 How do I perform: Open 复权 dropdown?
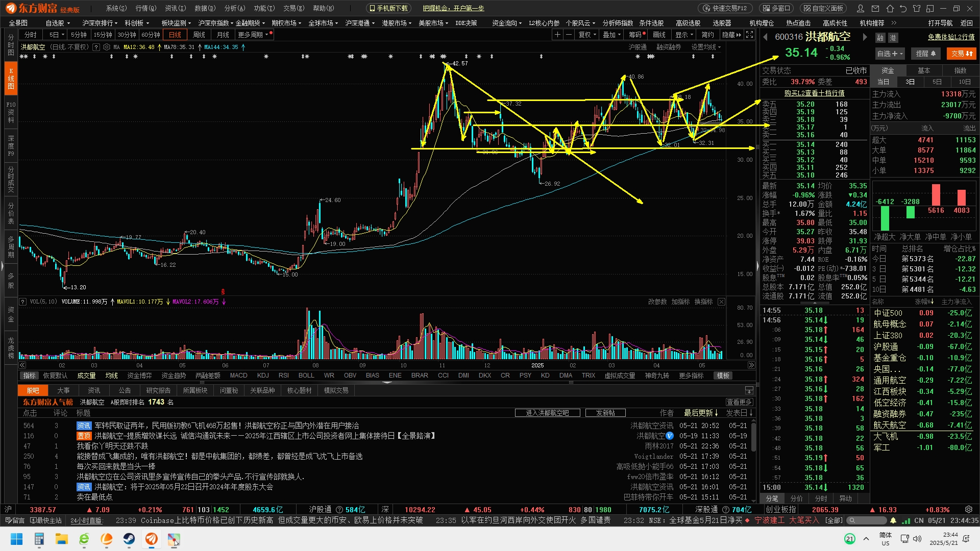pos(587,35)
